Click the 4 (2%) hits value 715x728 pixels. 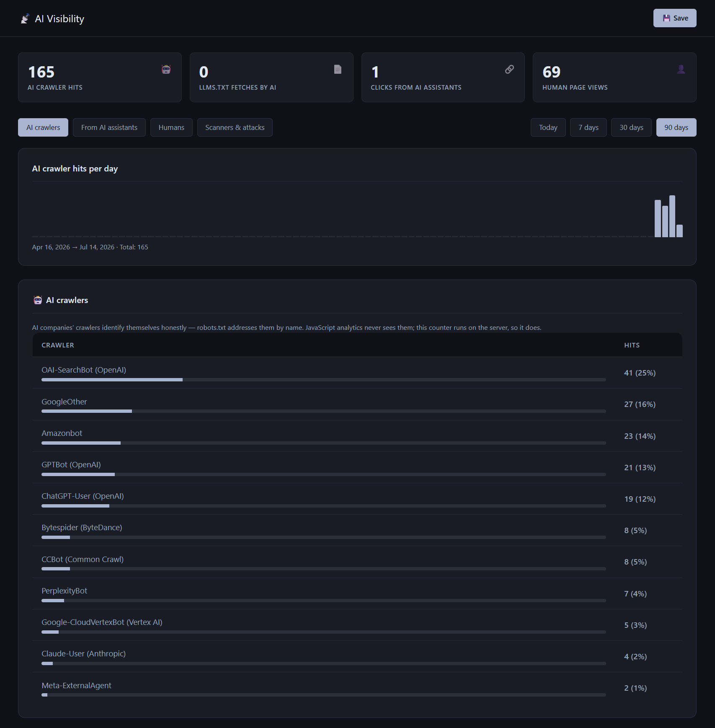tap(635, 657)
